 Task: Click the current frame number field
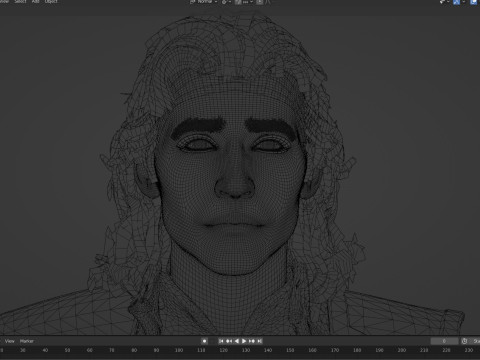(444, 341)
